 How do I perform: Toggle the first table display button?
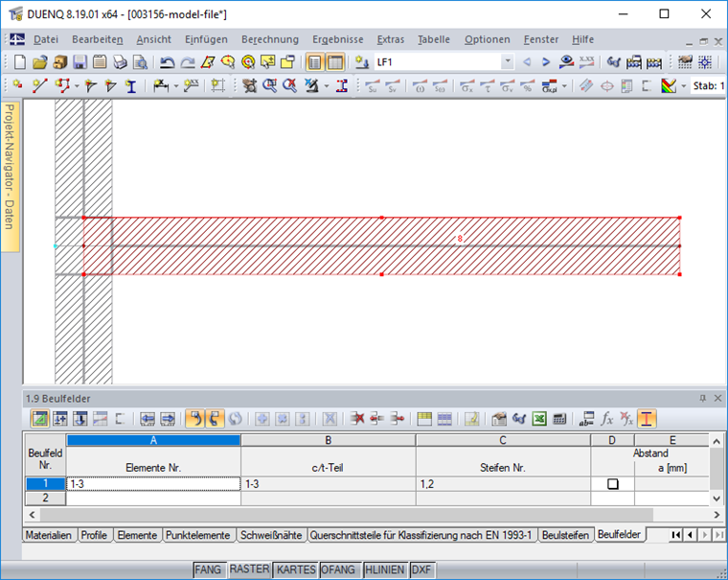(x=315, y=61)
